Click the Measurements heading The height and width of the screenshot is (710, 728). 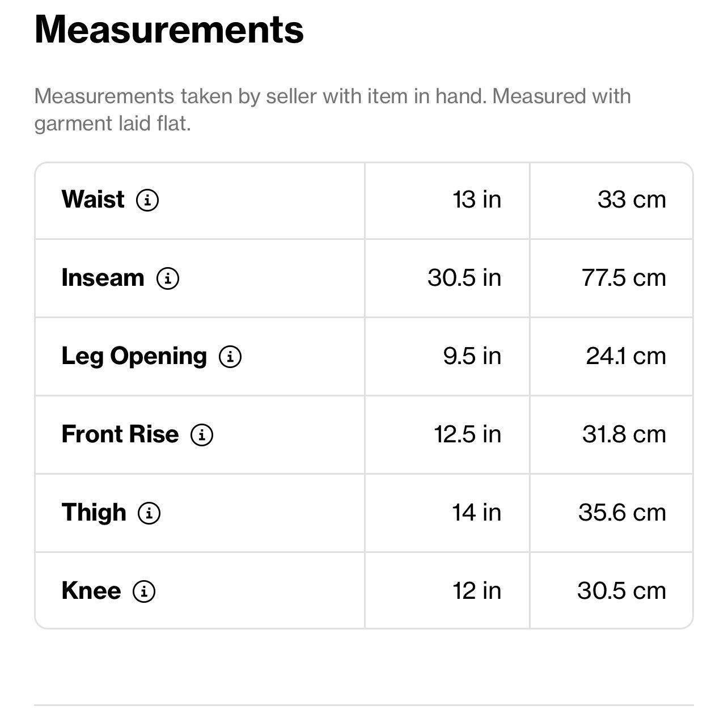point(169,29)
